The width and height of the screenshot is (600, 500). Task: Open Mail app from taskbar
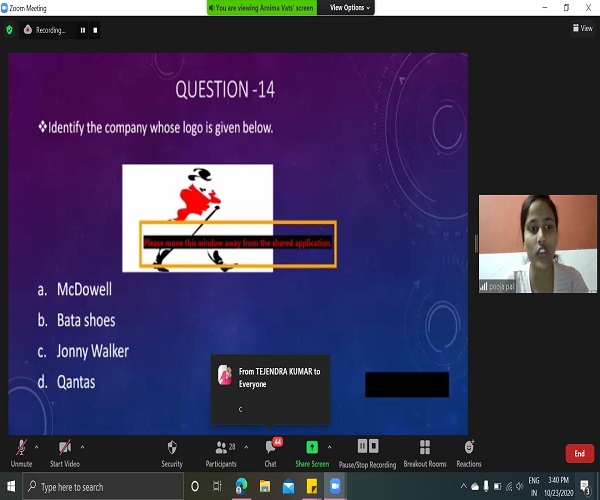[x=289, y=486]
